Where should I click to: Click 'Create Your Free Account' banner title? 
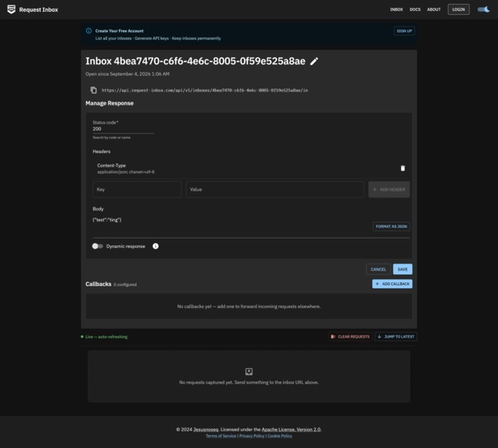click(120, 30)
